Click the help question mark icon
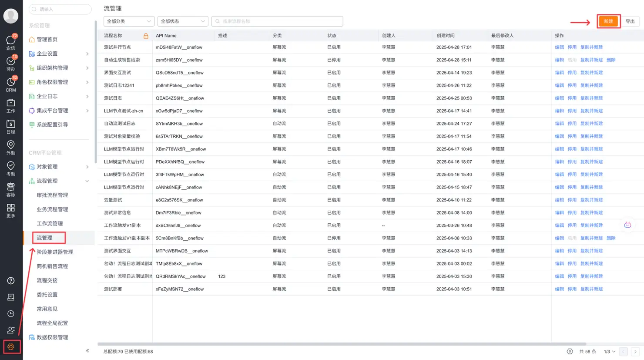 coord(11,280)
